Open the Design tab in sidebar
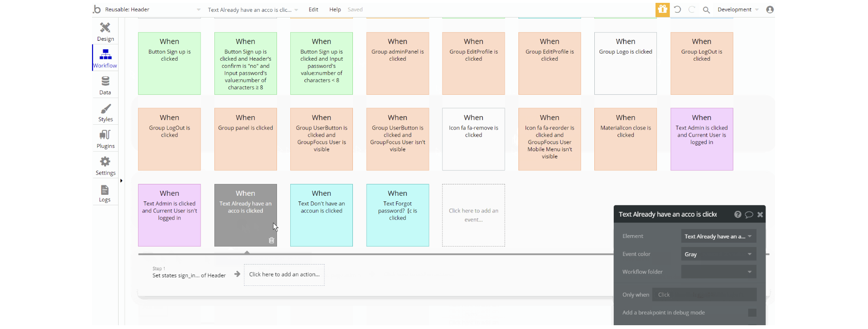 (x=105, y=31)
